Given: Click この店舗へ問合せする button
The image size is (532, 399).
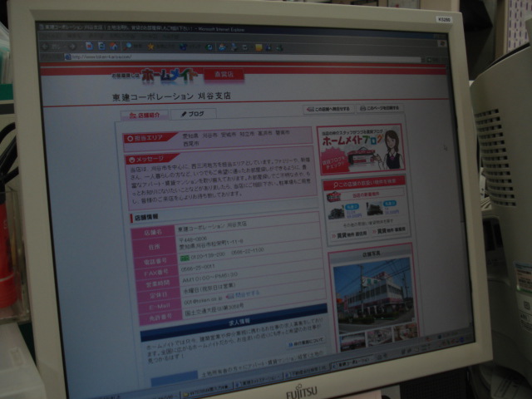Looking at the screenshot, I should [328, 109].
